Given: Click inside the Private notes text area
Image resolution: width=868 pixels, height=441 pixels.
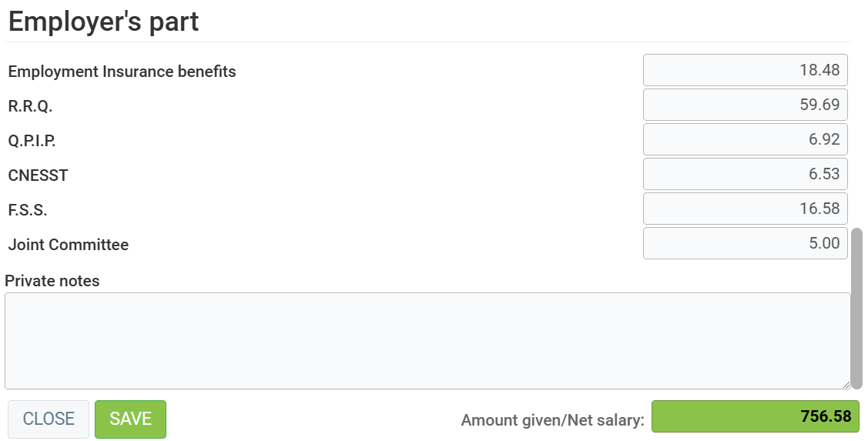Looking at the screenshot, I should (x=427, y=340).
